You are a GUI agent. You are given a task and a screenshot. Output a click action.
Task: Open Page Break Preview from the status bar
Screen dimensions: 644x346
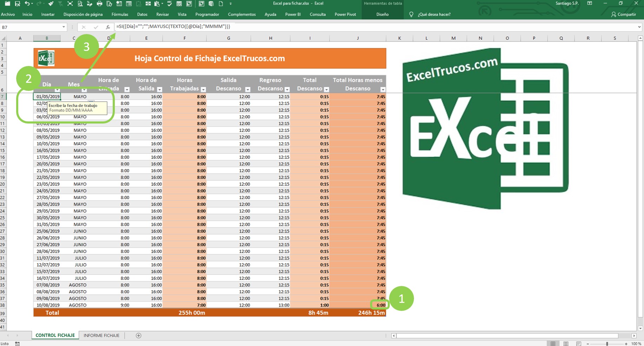579,343
